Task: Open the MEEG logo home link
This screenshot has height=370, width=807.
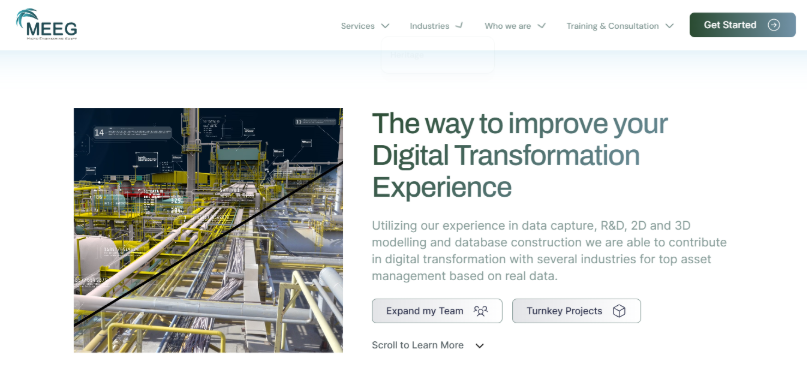Action: 46,25
